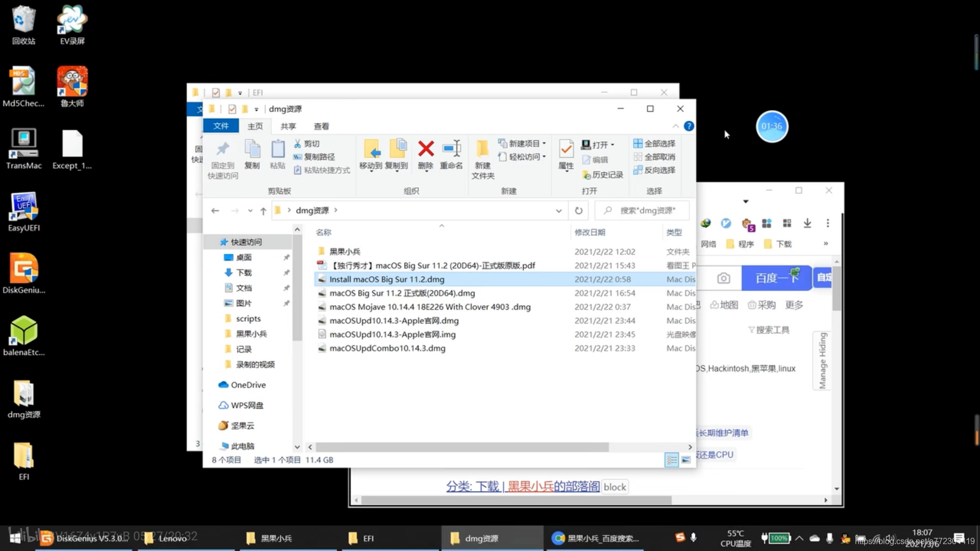Switch to the 主页 ribbon tab
The height and width of the screenshot is (551, 980).
[x=255, y=126]
